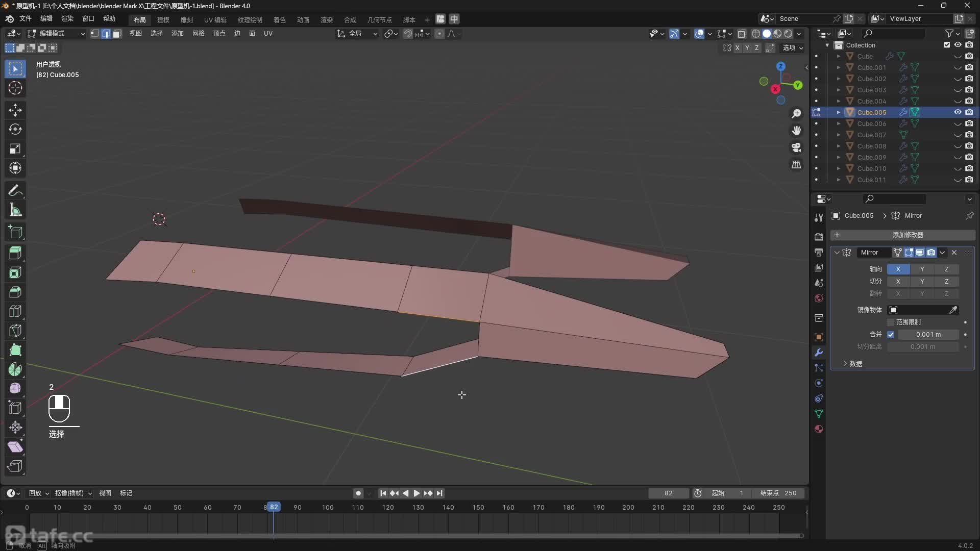Select the Loop Cut tool

coord(15,312)
